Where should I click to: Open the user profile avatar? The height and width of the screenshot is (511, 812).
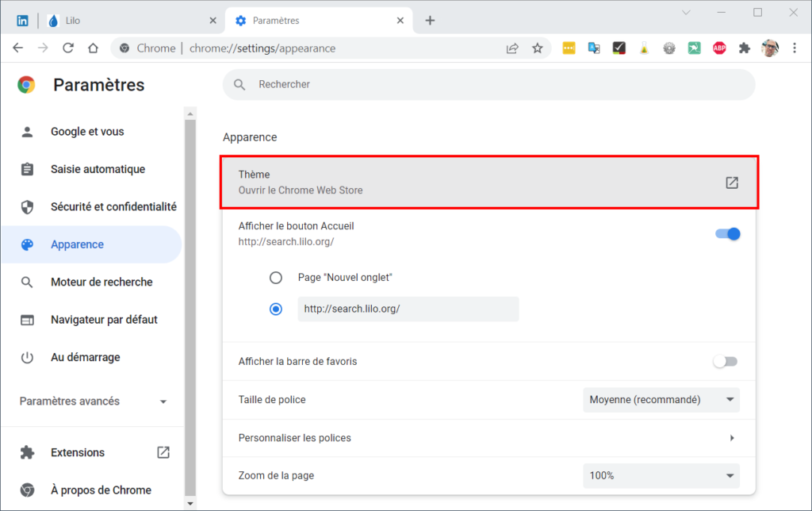(770, 48)
